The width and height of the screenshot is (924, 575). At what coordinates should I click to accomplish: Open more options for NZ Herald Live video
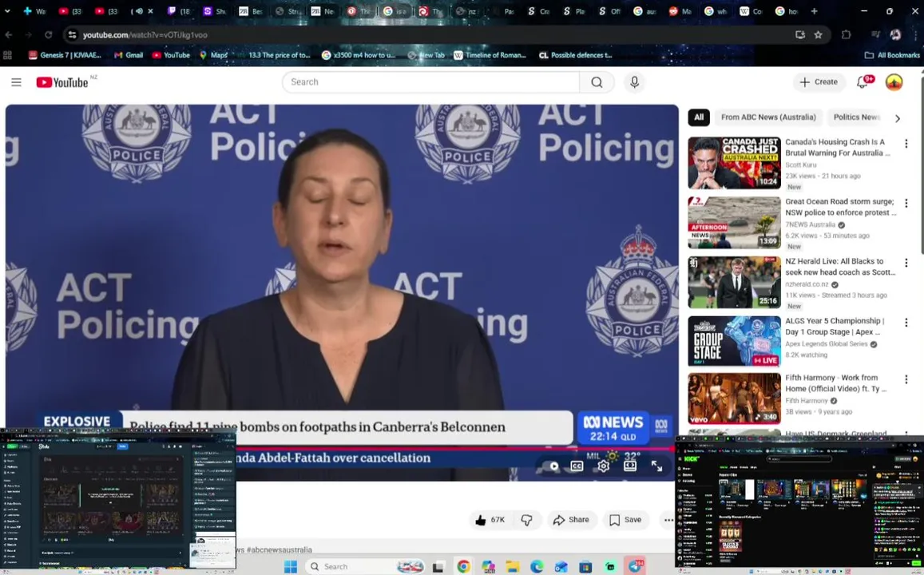tap(906, 263)
